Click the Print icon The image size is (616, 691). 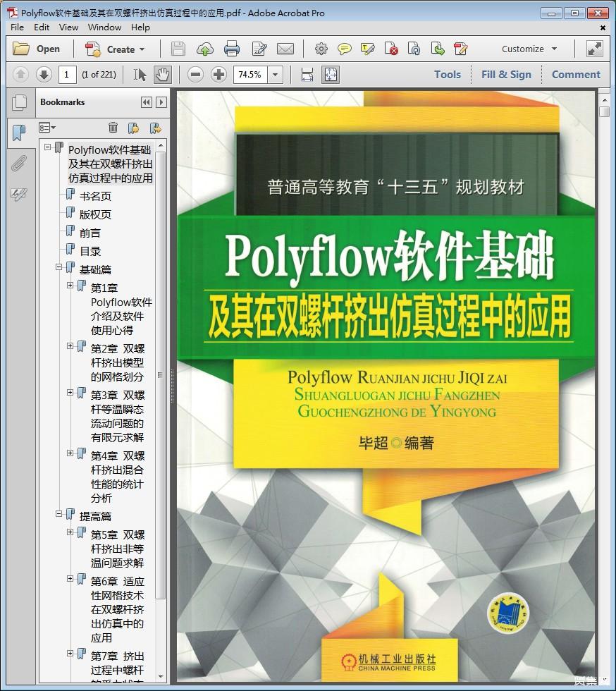232,49
